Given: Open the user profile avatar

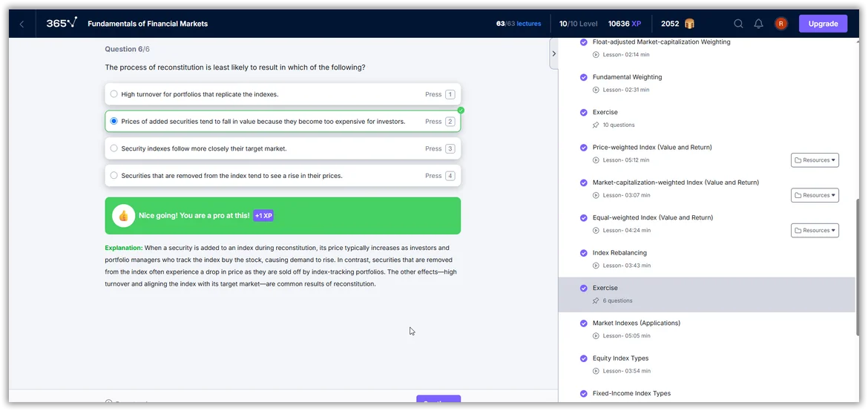Looking at the screenshot, I should (780, 24).
